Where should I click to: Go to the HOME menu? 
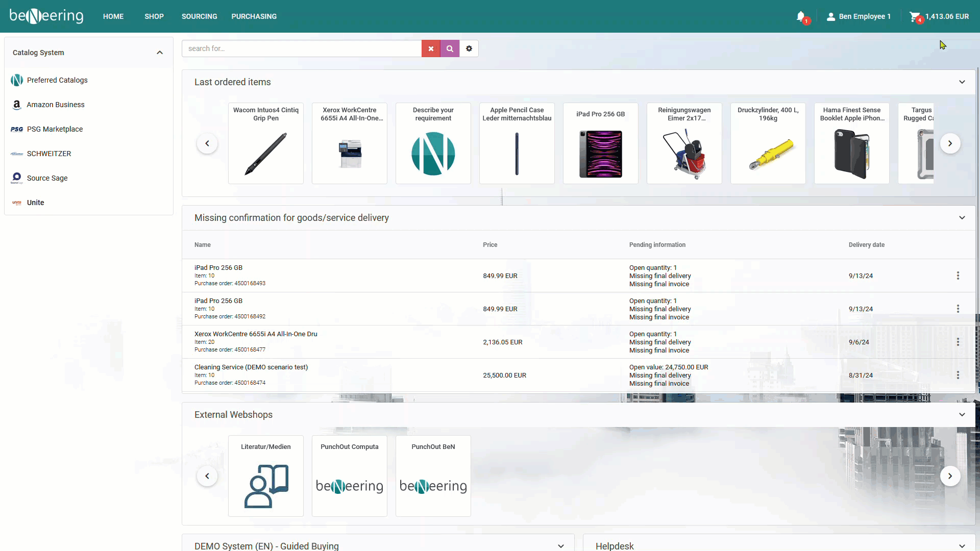pyautogui.click(x=113, y=16)
